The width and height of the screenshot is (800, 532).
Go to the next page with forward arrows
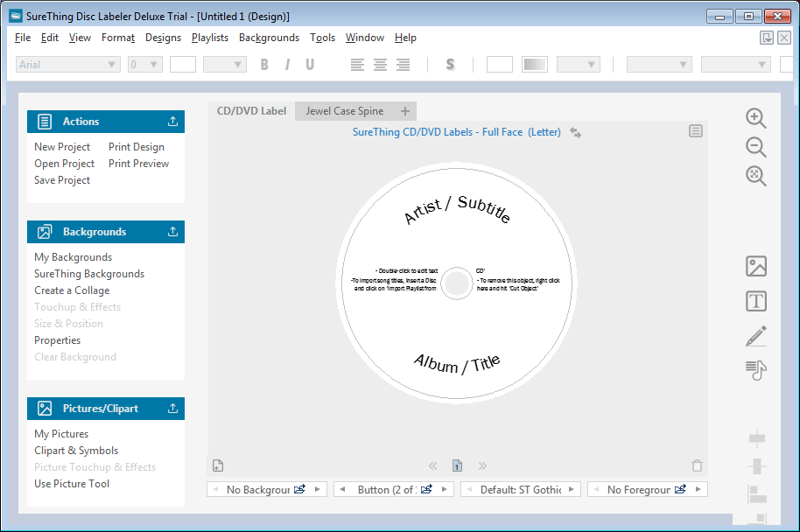click(x=482, y=465)
